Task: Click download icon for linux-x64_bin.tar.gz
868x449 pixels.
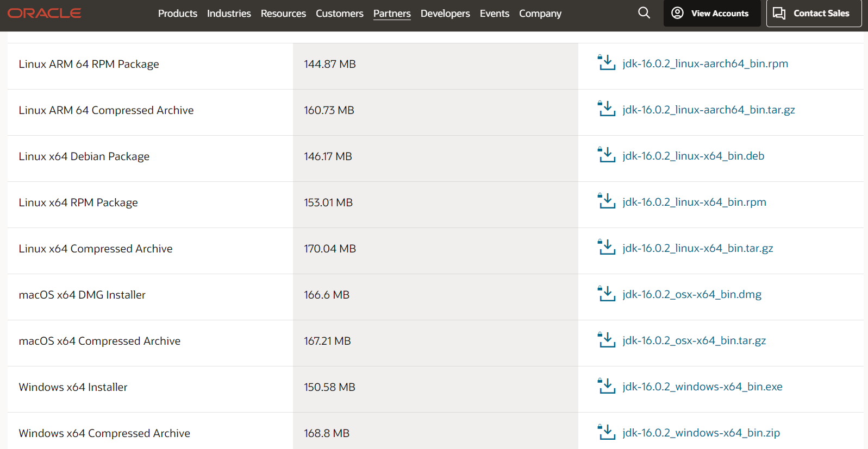Action: click(x=607, y=247)
